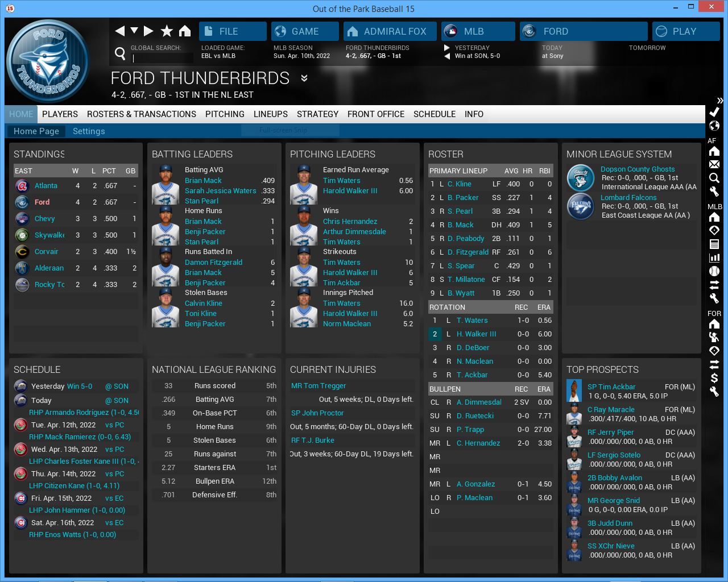Click the star bookmark icon in top bar
The height and width of the screenshot is (582, 728).
tap(167, 31)
